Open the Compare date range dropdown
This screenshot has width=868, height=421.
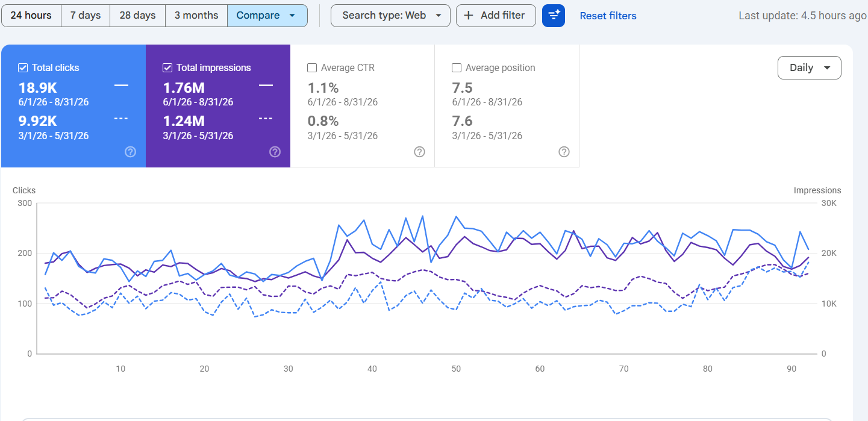[x=267, y=16]
